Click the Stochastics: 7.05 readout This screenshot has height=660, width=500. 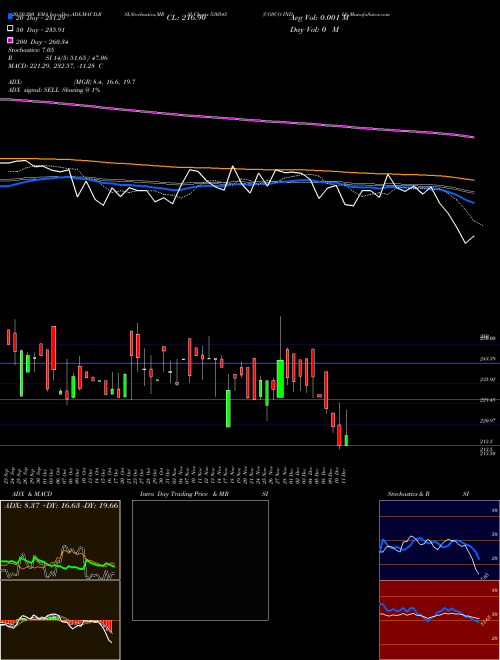coord(31,50)
